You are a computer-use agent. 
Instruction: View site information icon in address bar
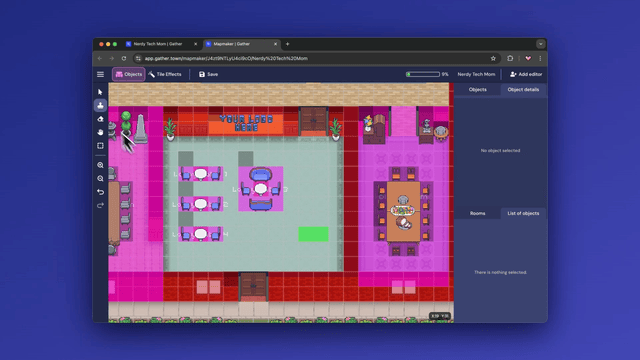[138, 58]
